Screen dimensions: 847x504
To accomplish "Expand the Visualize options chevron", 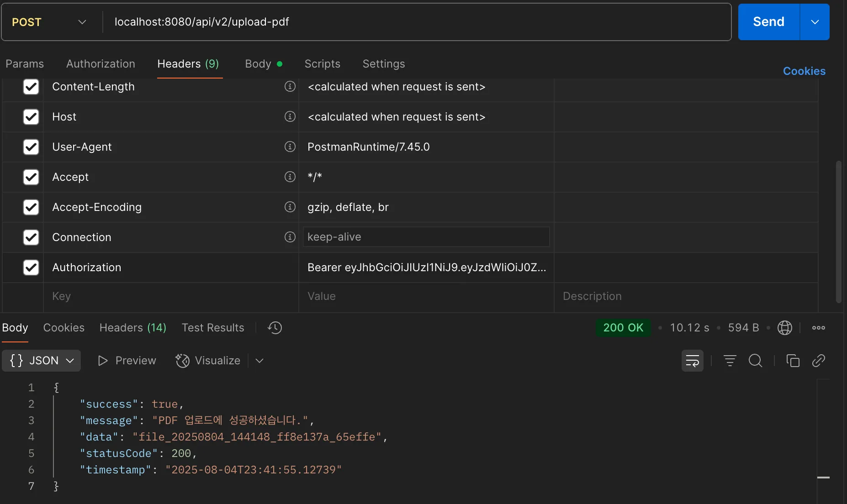I will tap(259, 361).
